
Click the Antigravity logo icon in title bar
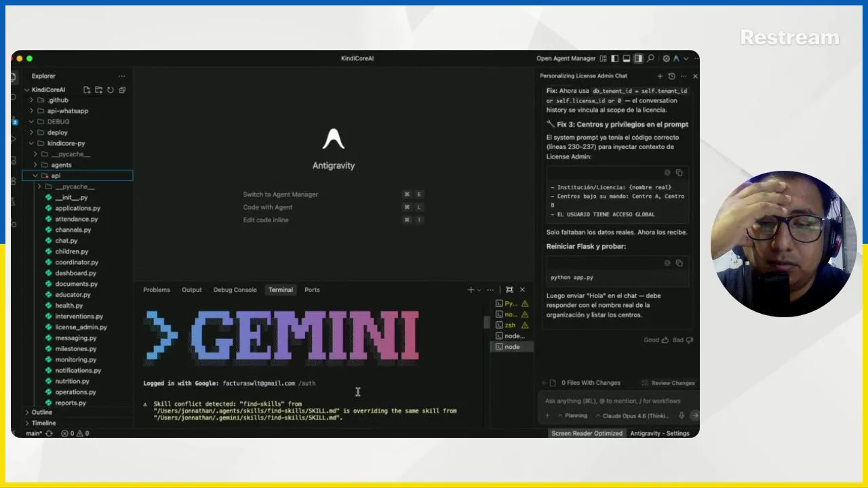(677, 58)
